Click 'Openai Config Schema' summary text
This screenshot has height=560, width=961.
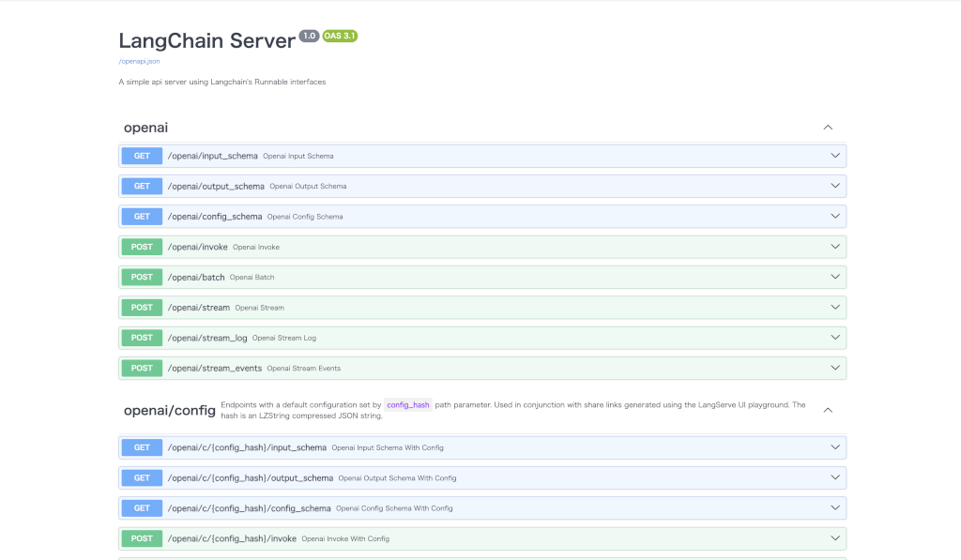point(305,217)
